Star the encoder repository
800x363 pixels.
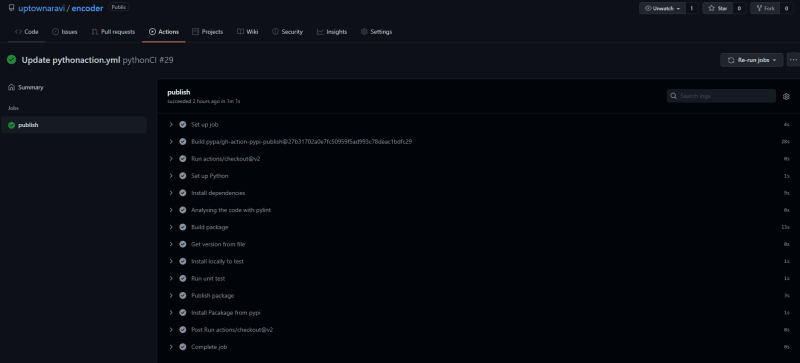717,8
